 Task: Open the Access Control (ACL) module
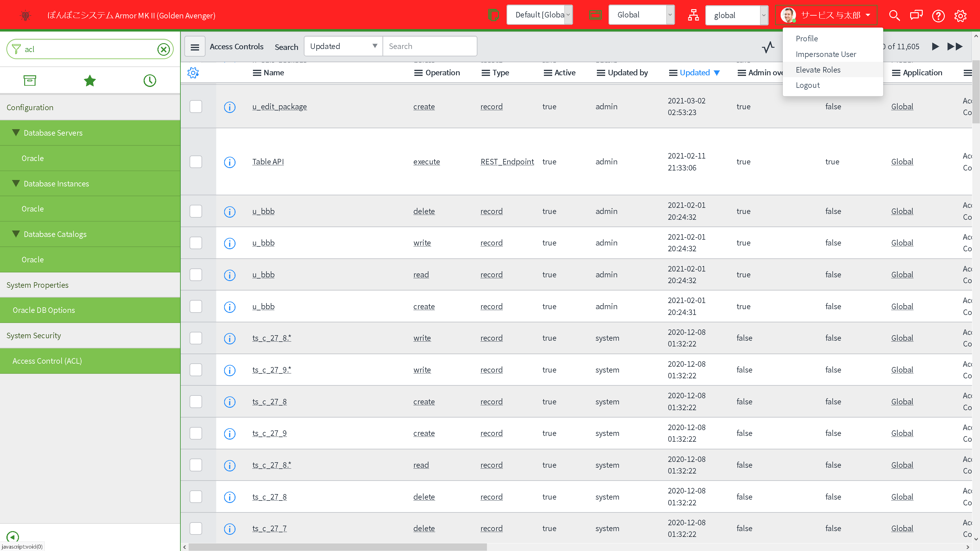click(47, 361)
